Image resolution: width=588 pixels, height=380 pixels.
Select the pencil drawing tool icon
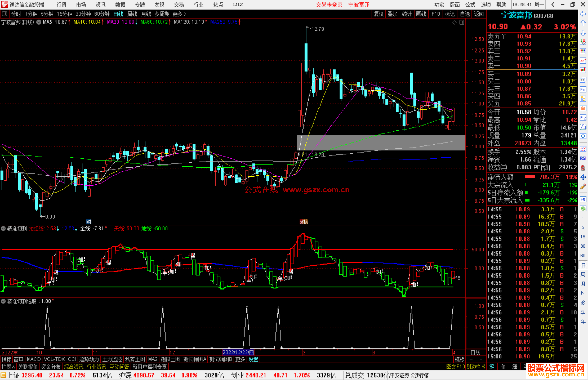[583, 187]
